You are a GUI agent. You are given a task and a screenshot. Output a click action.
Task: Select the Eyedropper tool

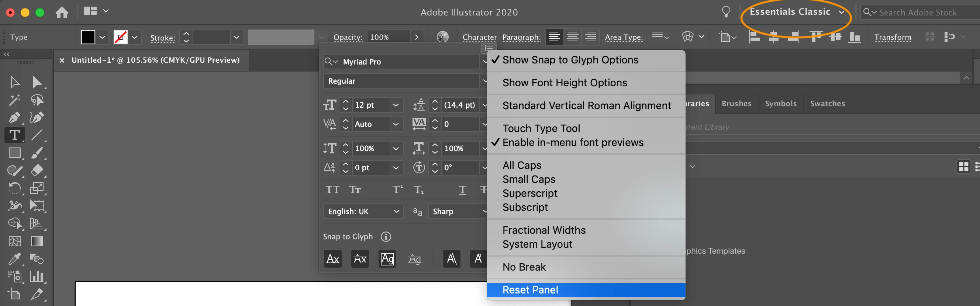pos(14,259)
